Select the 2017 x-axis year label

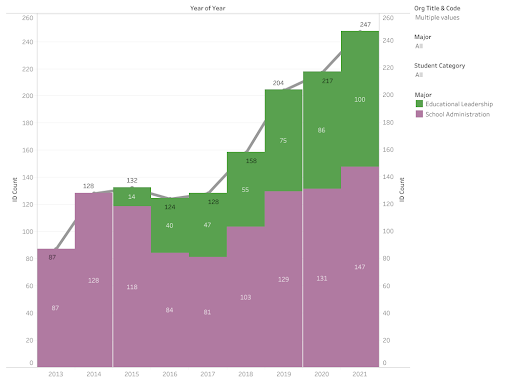pyautogui.click(x=208, y=374)
